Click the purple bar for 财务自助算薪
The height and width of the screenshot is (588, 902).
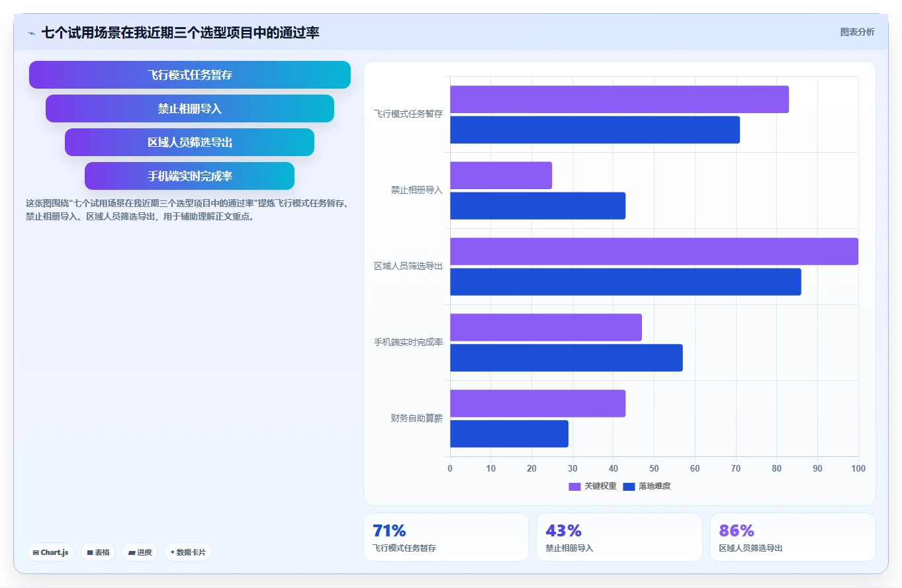tap(537, 403)
